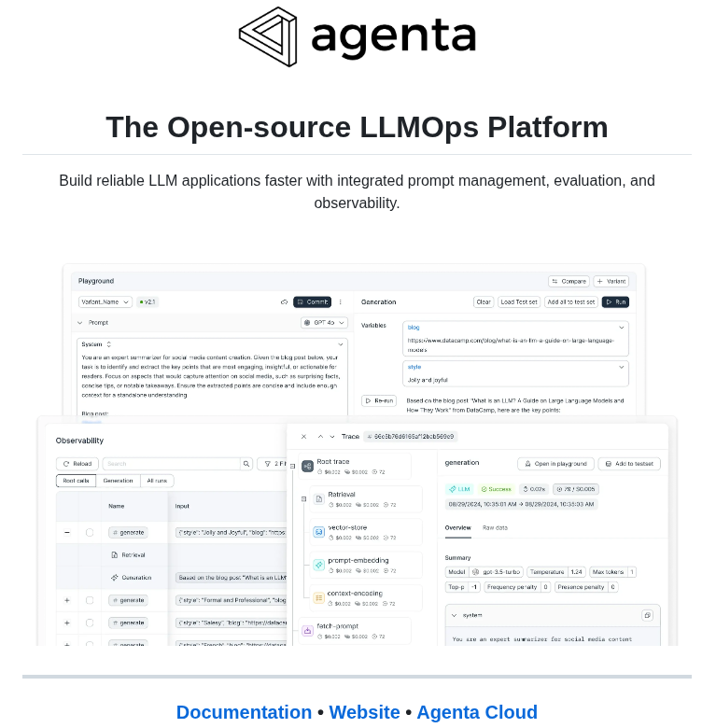Click the cloud deploy icon beside Commit
716x728 pixels.
[284, 302]
